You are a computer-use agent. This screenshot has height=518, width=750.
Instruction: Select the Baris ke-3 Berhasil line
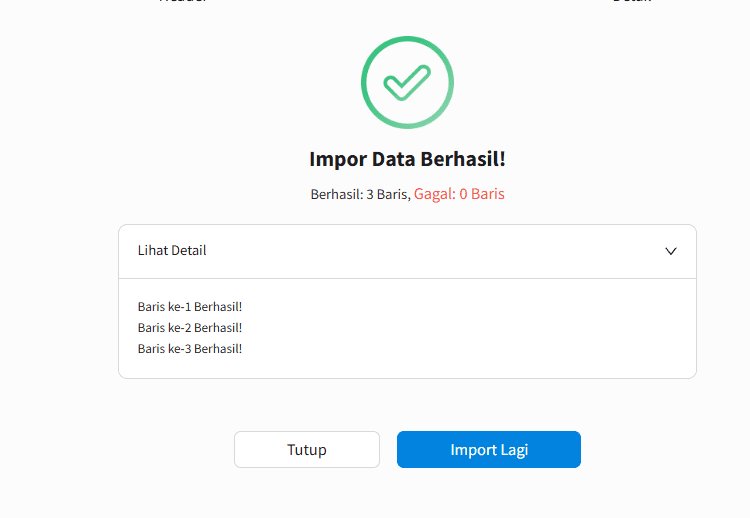190,349
